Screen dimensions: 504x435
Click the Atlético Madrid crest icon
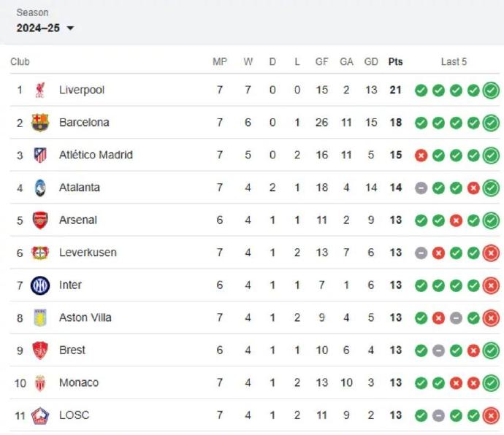click(40, 155)
